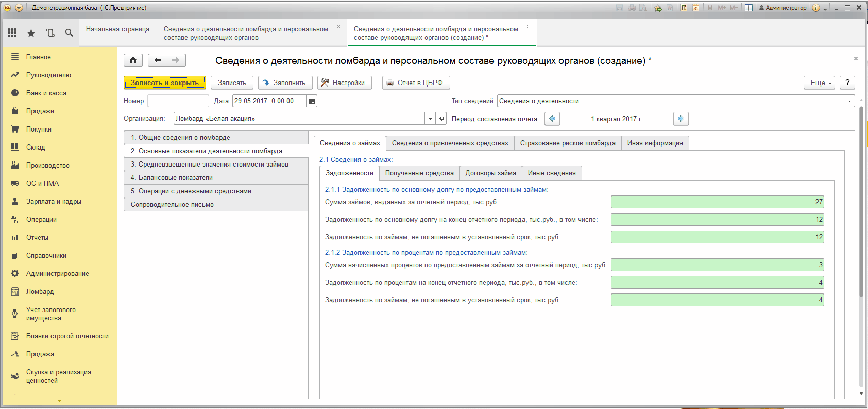Click Сумма начисленных процентов field
This screenshot has height=409, width=868.
pos(718,265)
